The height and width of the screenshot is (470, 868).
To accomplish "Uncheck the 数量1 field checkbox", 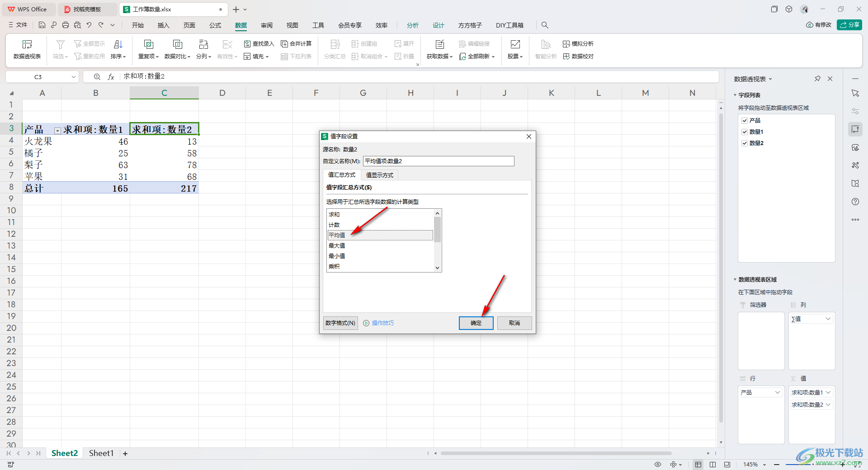I will (x=745, y=132).
